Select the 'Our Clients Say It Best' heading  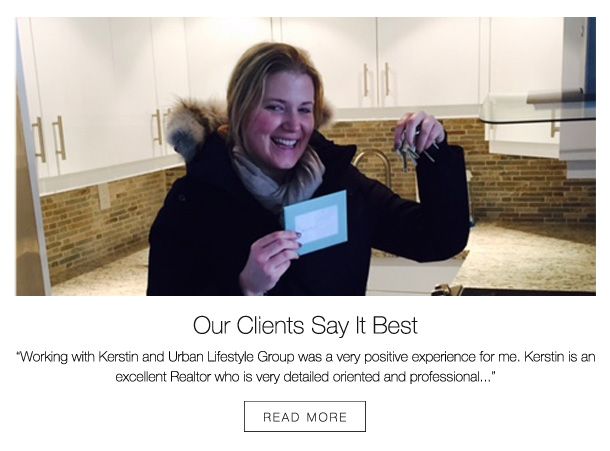(305, 325)
